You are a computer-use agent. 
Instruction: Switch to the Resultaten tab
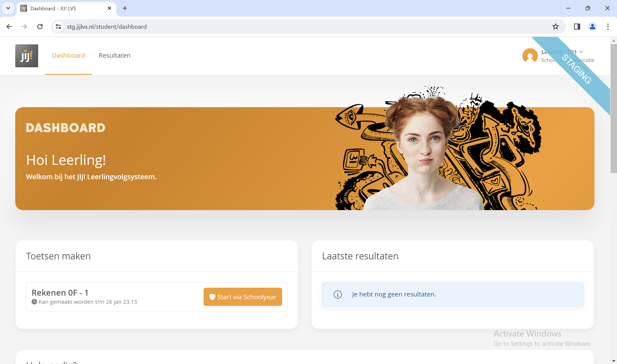(114, 56)
